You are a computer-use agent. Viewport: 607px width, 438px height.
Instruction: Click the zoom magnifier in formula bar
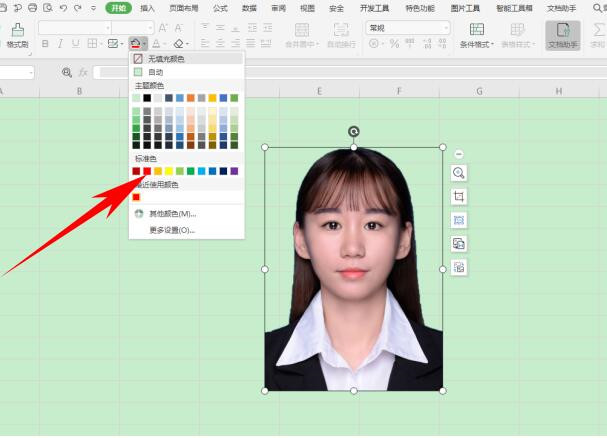point(67,72)
